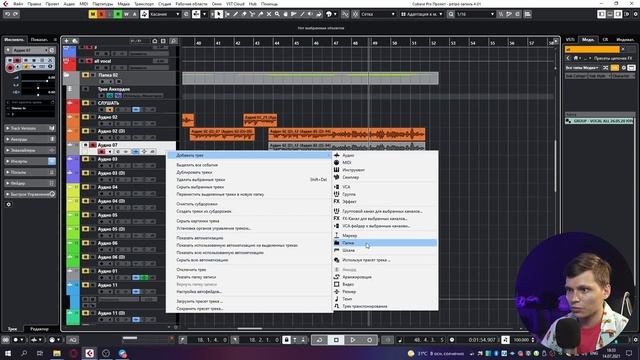Switch to the Медиа tab in right panel
The height and width of the screenshot is (360, 640).
[588, 40]
